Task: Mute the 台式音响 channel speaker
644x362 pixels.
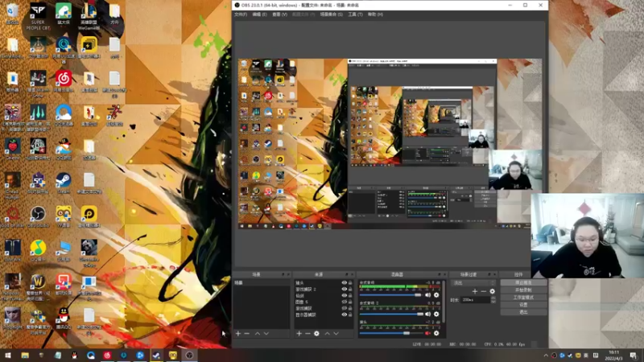Action: 428,295
